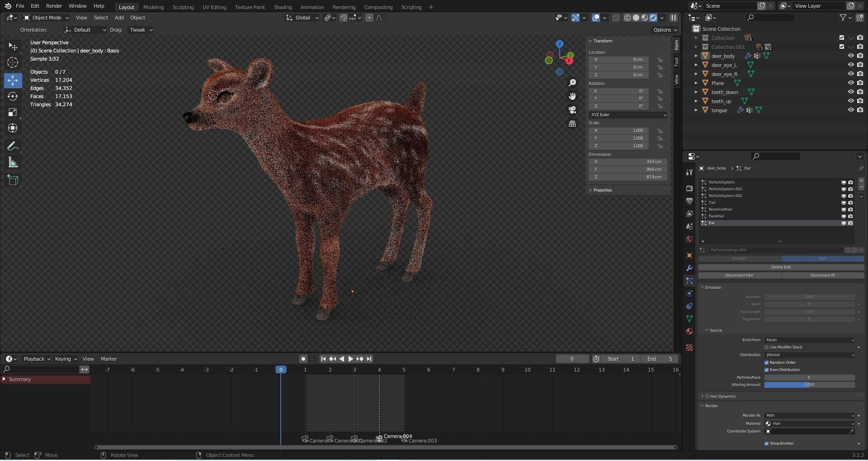Click the pan view hand icon

pyautogui.click(x=572, y=96)
